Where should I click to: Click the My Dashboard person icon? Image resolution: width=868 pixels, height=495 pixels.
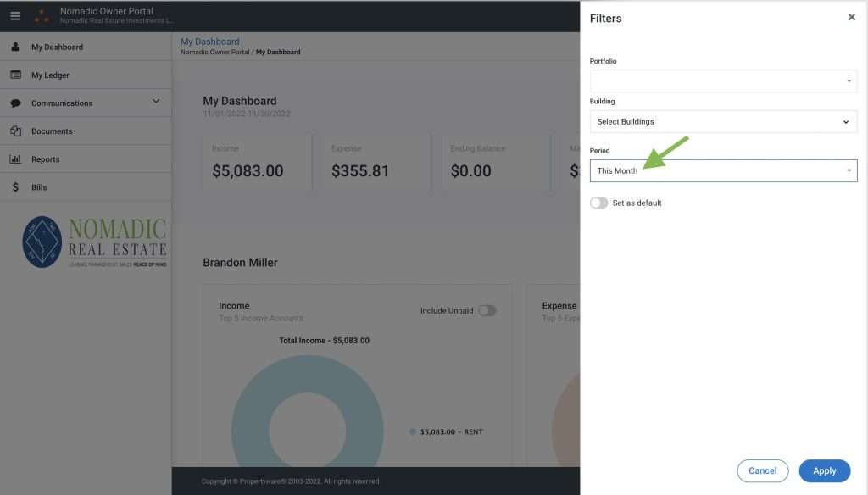[x=15, y=47]
